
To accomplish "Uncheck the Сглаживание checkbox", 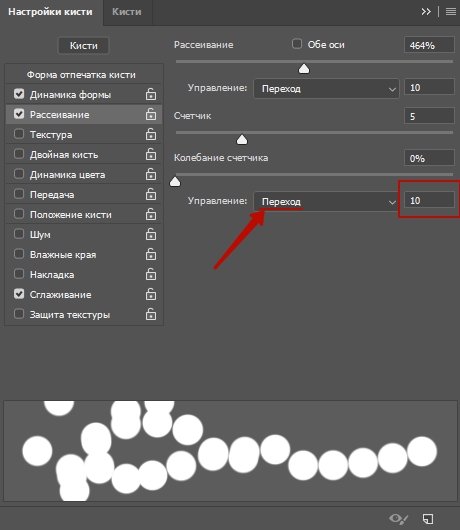I will point(19,294).
